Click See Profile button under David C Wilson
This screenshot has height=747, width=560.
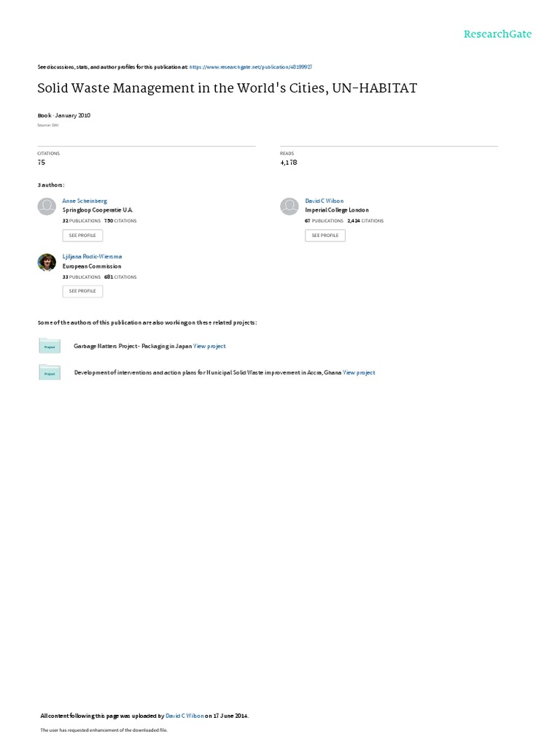click(x=325, y=236)
